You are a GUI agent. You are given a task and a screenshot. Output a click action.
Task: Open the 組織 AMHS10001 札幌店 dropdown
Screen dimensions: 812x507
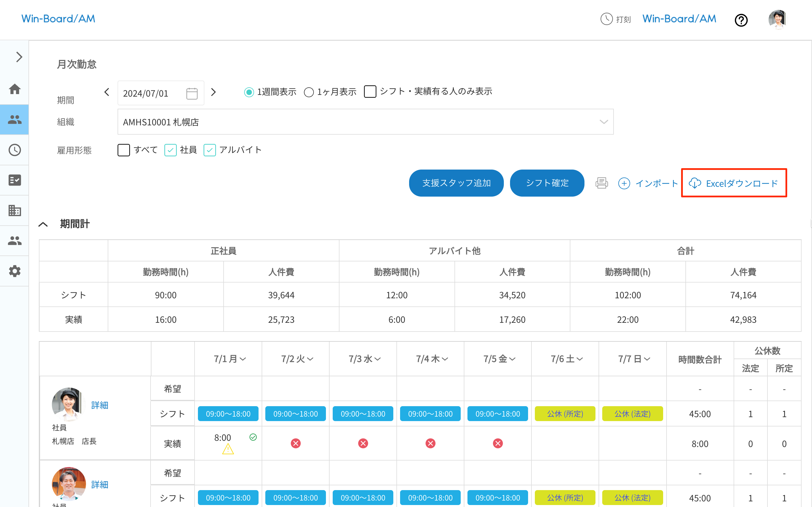(365, 122)
